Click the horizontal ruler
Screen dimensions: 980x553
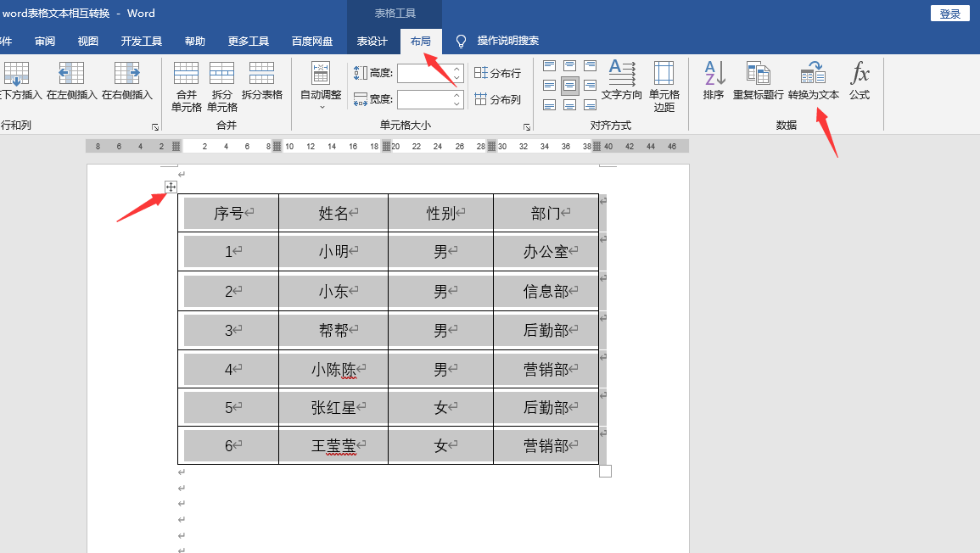point(387,146)
